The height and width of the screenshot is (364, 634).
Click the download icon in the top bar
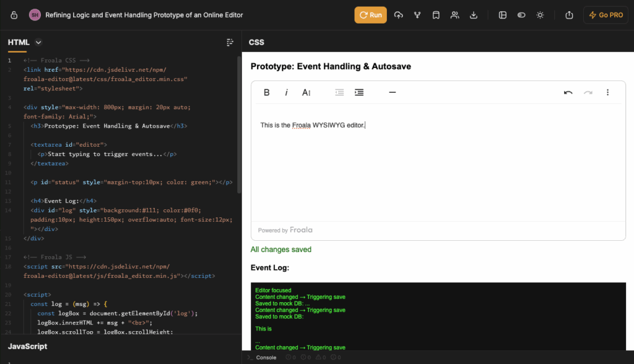click(x=474, y=15)
